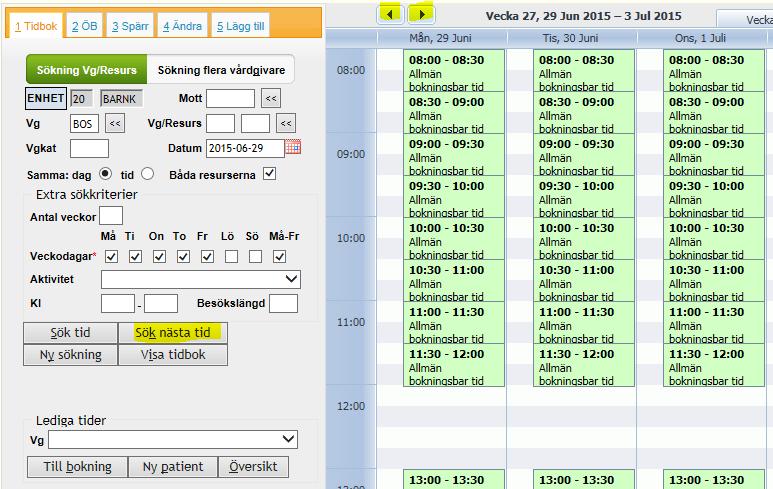
Task: Uncheck the Må weekday checkbox
Action: click(111, 256)
